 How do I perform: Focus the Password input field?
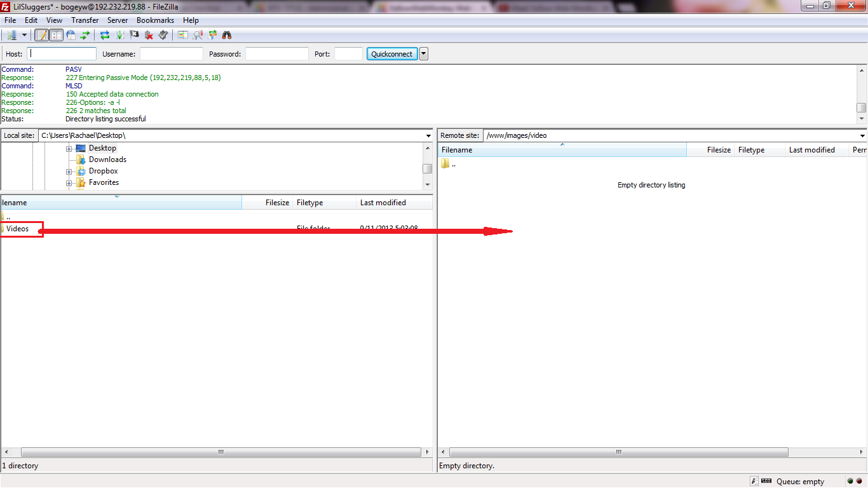point(277,54)
